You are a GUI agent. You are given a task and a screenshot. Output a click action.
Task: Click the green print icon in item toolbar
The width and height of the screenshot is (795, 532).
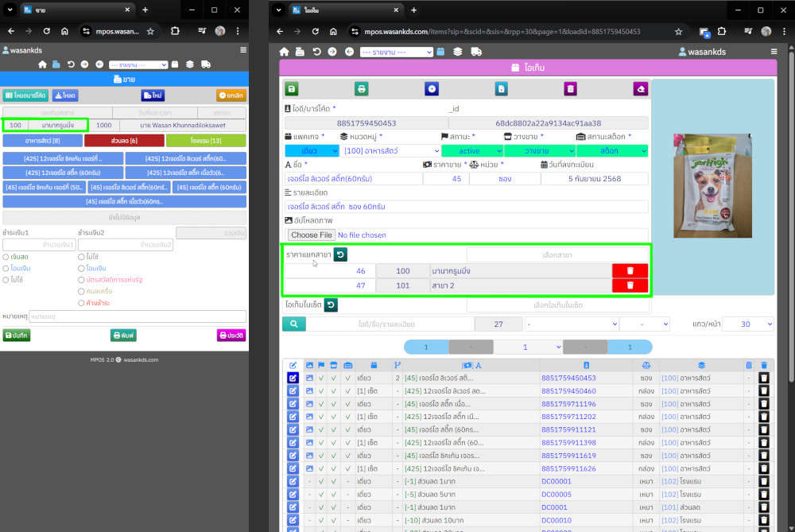pos(361,89)
